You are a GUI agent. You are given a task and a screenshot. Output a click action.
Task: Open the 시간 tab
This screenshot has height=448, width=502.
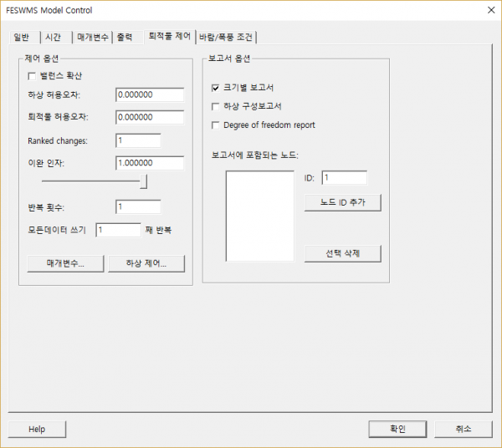[x=56, y=37]
